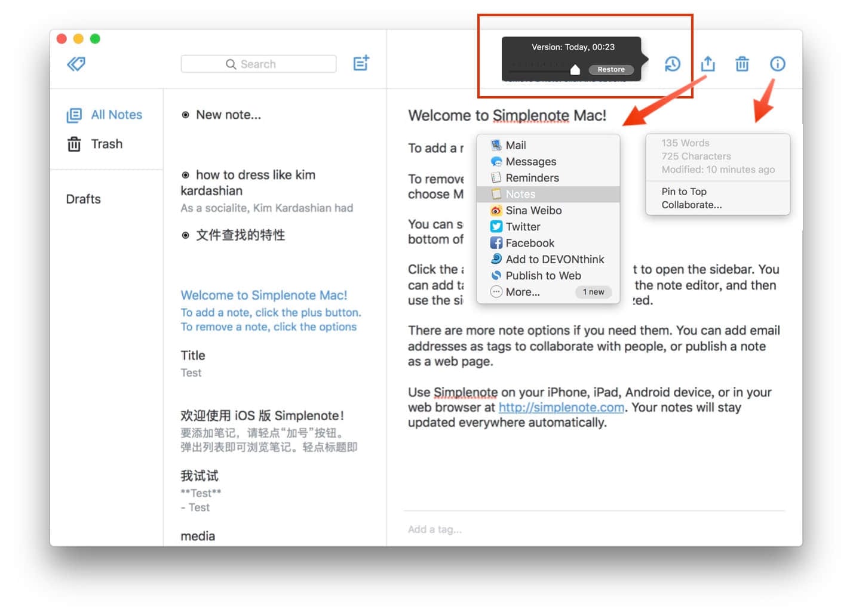853x616 pixels.
Task: Click the share icon in toolbar
Action: [x=708, y=63]
